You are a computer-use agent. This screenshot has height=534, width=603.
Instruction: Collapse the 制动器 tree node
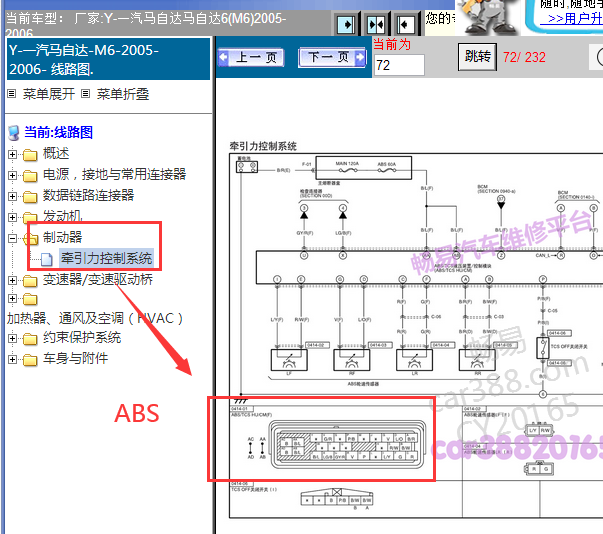coord(12,238)
